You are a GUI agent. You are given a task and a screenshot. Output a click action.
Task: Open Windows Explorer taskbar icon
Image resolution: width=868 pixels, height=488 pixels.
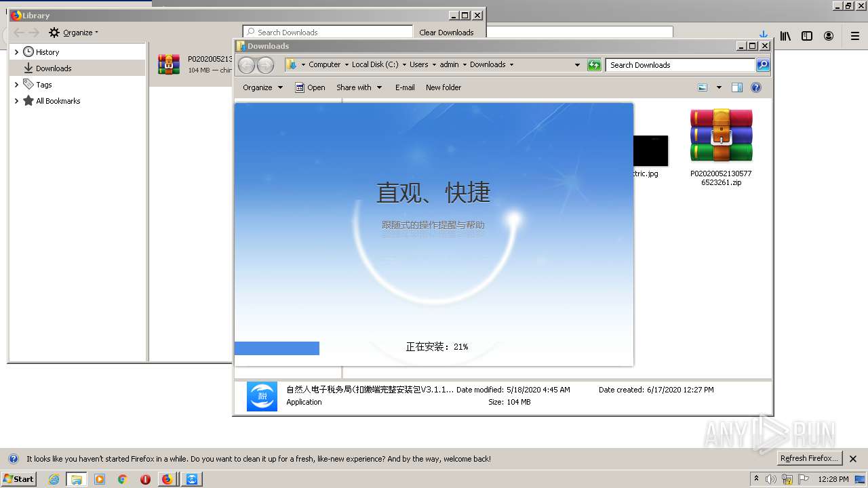click(x=77, y=479)
